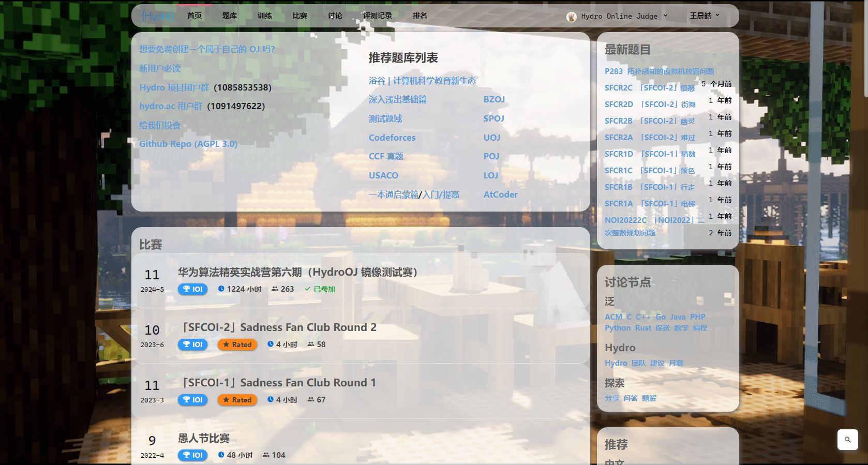868x465 pixels.
Task: Open the BZOJ problem set link
Action: pos(494,99)
